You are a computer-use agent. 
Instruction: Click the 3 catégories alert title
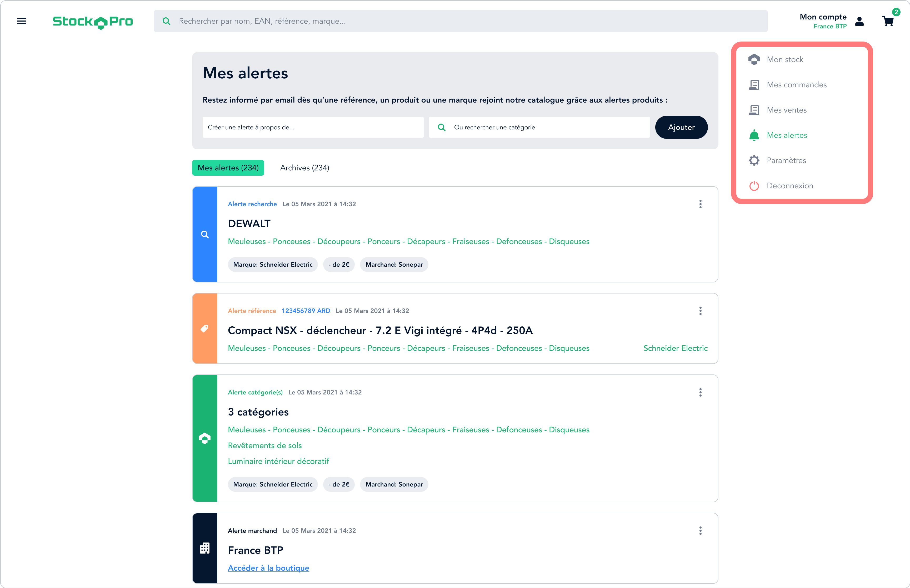point(258,412)
